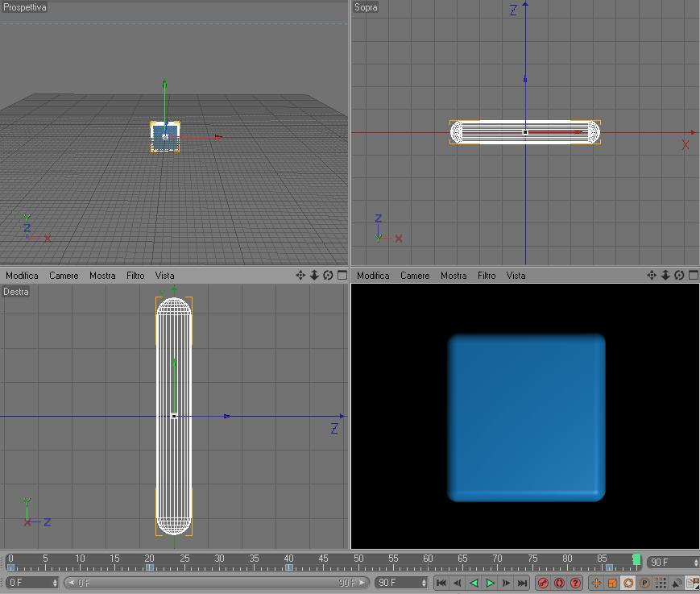Click keyframe marker near frame 86
The height and width of the screenshot is (594, 700).
pos(609,567)
